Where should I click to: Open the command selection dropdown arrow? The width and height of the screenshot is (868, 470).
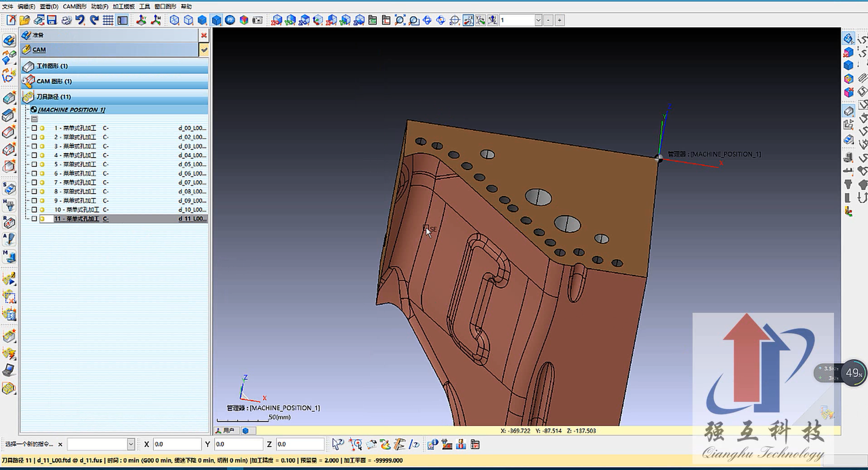[x=131, y=444]
